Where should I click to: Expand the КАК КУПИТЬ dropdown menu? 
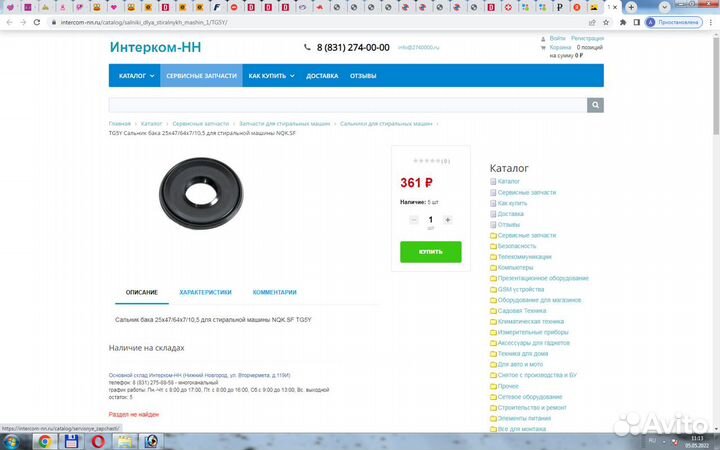pos(270,76)
